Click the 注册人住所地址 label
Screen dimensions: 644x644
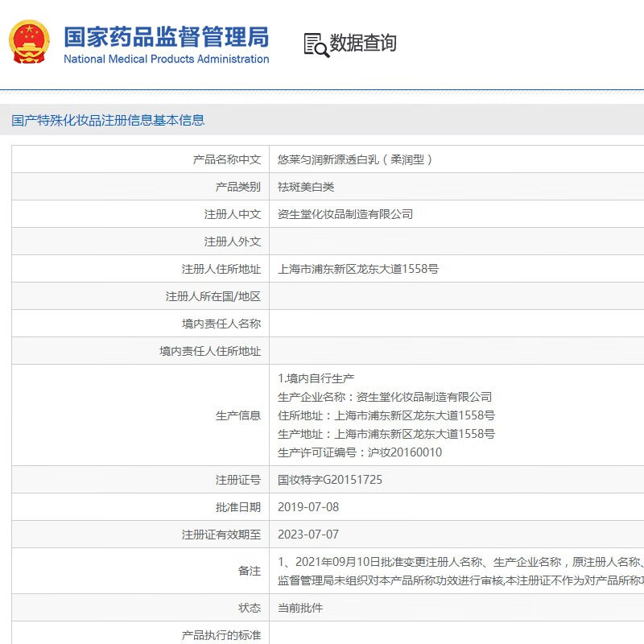221,269
